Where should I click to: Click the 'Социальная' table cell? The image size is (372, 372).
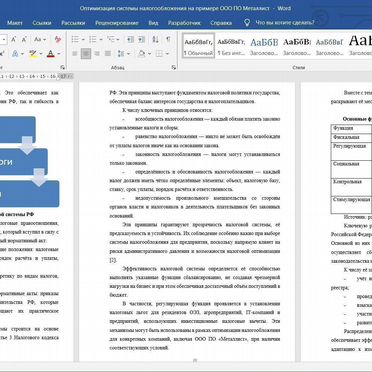[351, 169]
